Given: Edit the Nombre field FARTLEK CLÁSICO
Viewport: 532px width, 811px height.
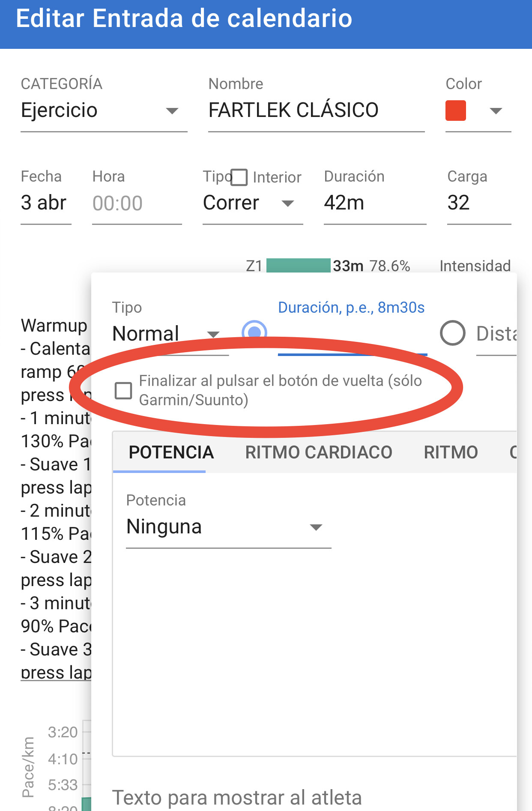Looking at the screenshot, I should 316,110.
